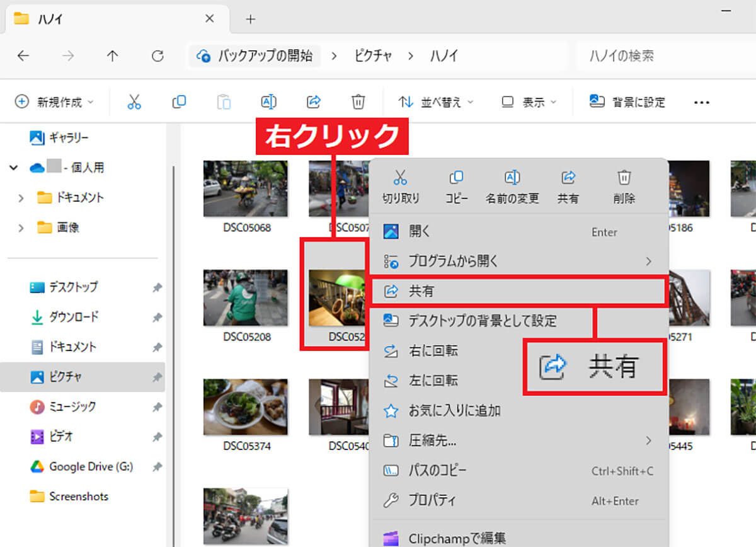Select 右に回転 in the context menu
The width and height of the screenshot is (756, 547).
pos(518,350)
